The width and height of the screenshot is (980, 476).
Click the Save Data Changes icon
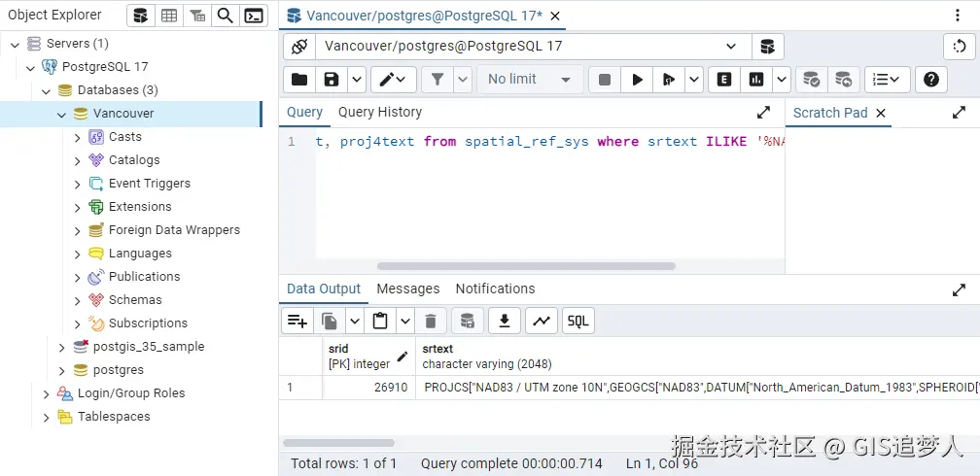click(x=467, y=322)
